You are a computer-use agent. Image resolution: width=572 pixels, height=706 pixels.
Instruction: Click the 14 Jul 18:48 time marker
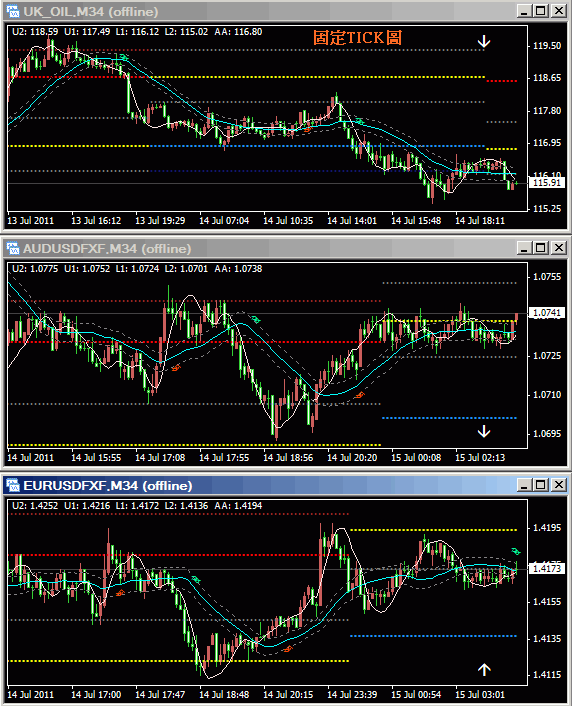click(x=224, y=694)
